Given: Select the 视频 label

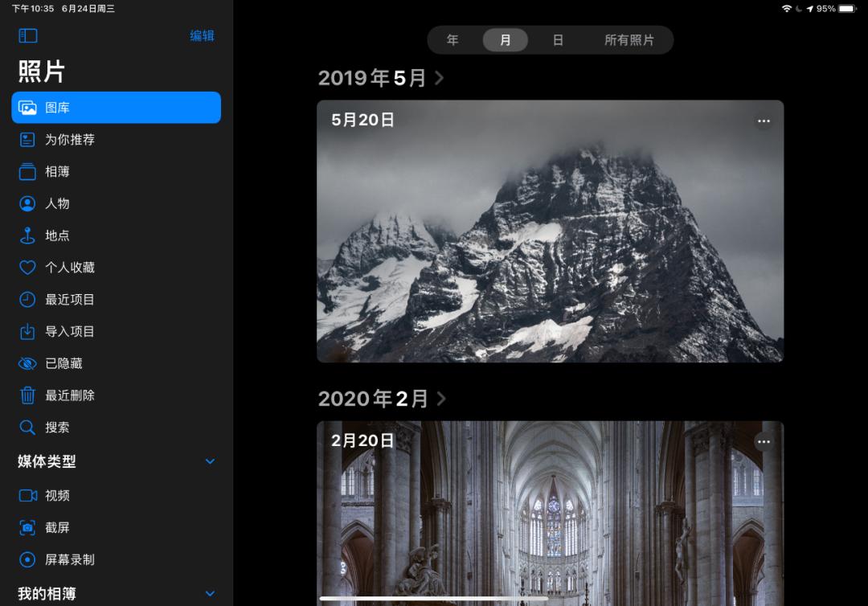Looking at the screenshot, I should tap(58, 495).
